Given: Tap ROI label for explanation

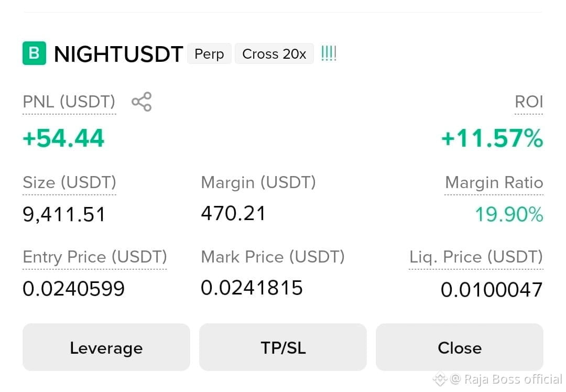Looking at the screenshot, I should tap(529, 102).
